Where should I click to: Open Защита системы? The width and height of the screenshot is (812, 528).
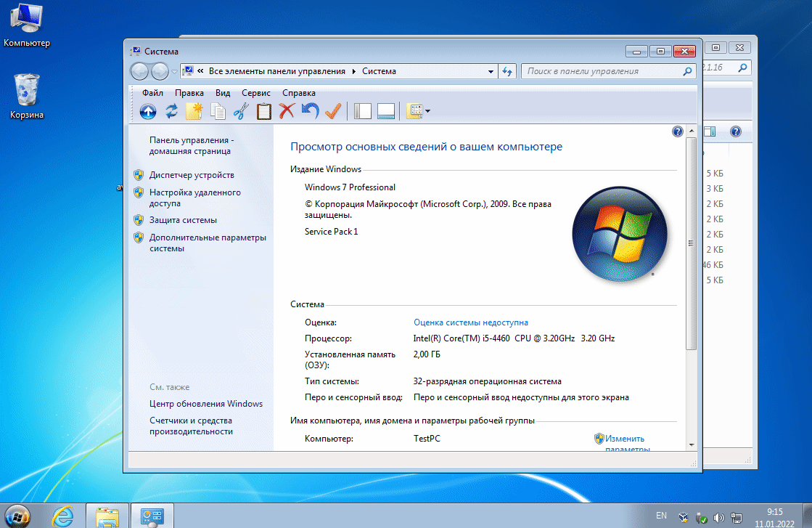tap(183, 220)
